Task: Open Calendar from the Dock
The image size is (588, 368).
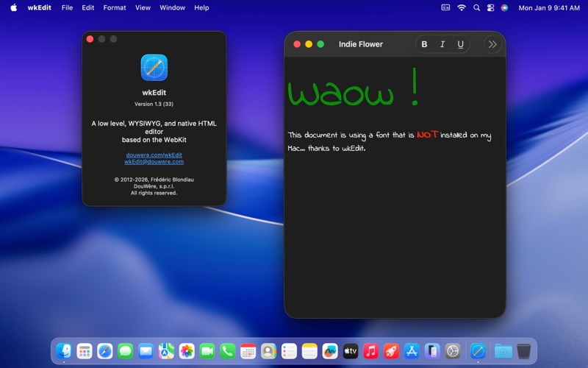Action: point(248,352)
